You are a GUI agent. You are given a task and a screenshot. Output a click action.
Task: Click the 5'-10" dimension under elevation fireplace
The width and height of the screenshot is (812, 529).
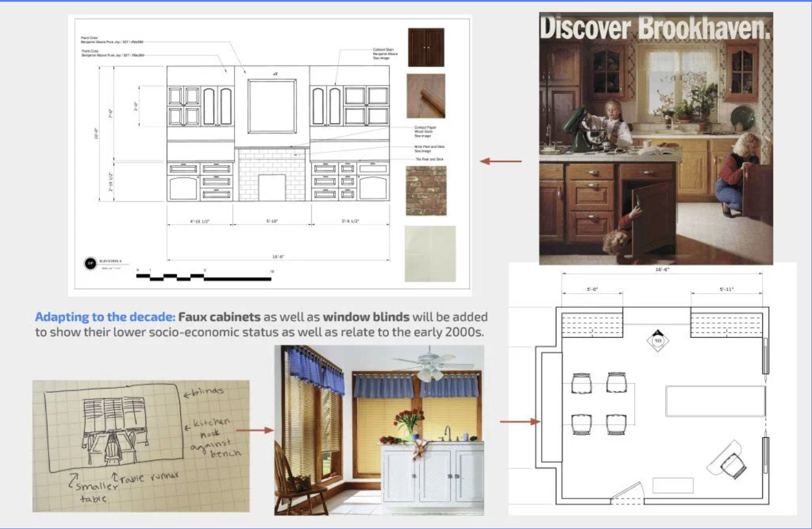point(272,221)
